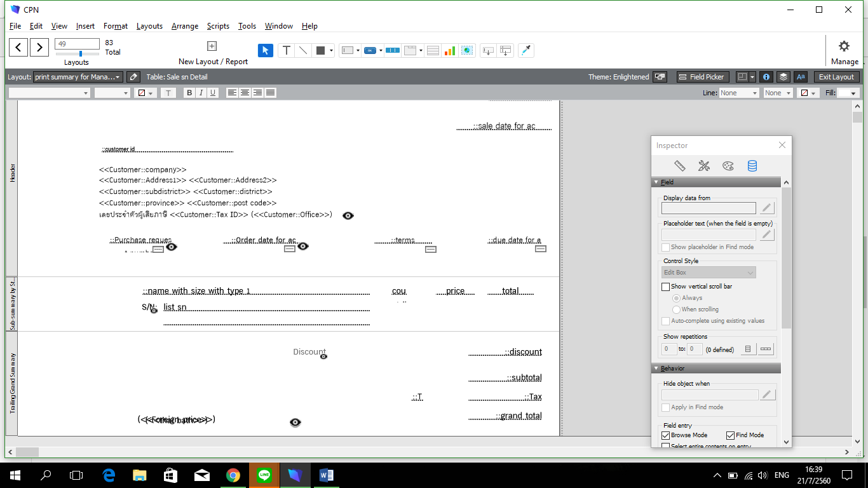Toggle Show placeholder in Find mode

click(x=666, y=247)
